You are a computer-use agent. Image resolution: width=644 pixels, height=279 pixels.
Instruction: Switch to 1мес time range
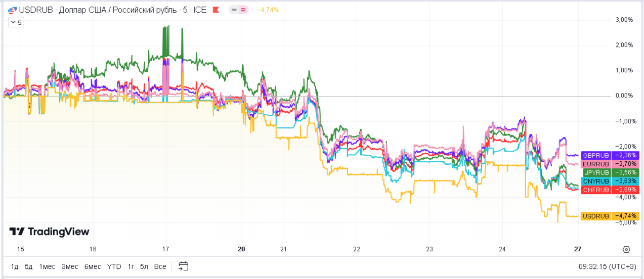click(x=47, y=266)
